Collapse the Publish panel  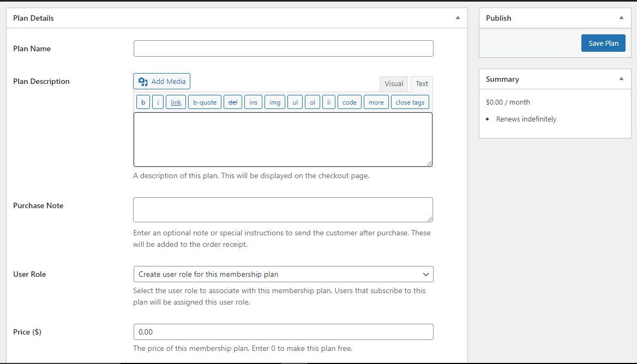621,18
